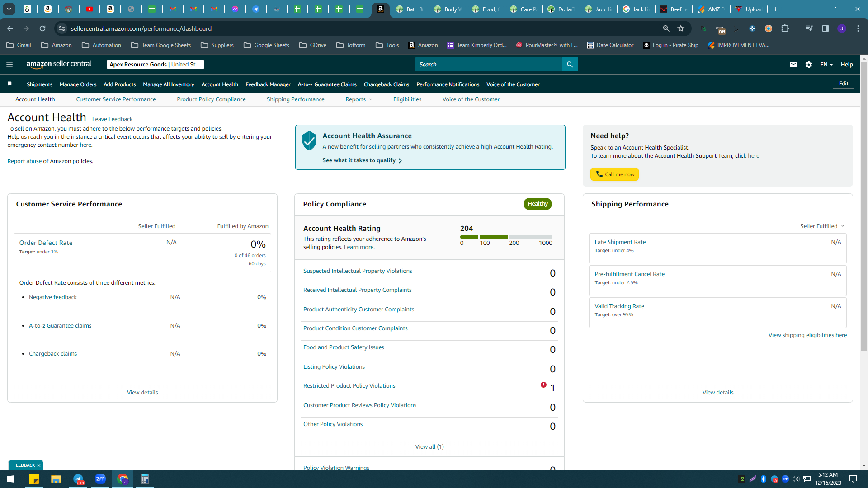This screenshot has height=488, width=868.
Task: Click the Report abuse link
Action: 24,161
